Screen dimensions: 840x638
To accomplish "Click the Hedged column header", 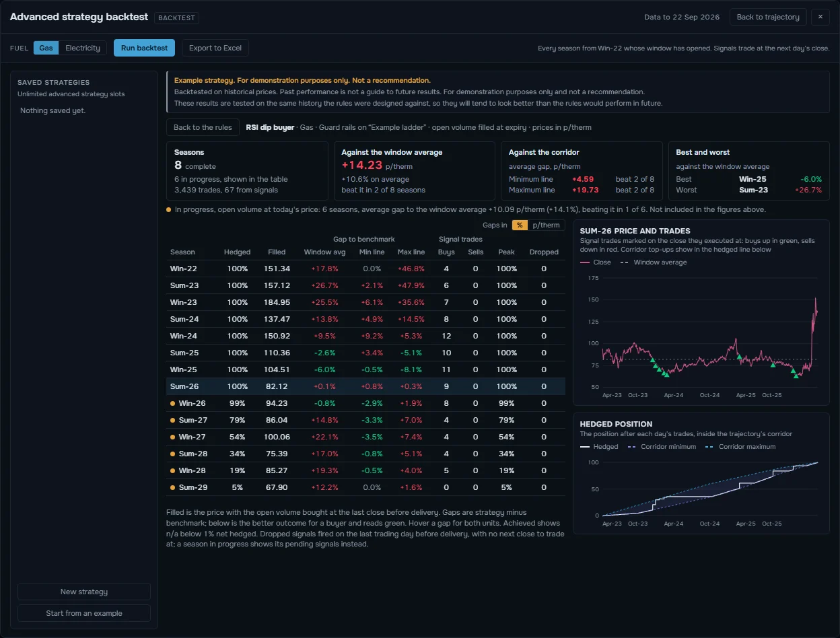I will (x=237, y=252).
